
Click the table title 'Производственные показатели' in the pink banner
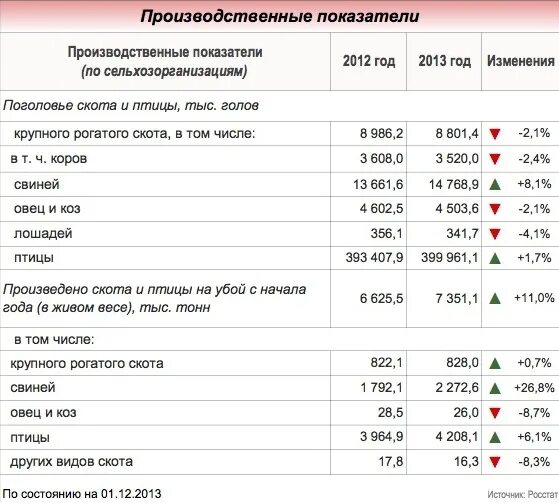pos(280,16)
